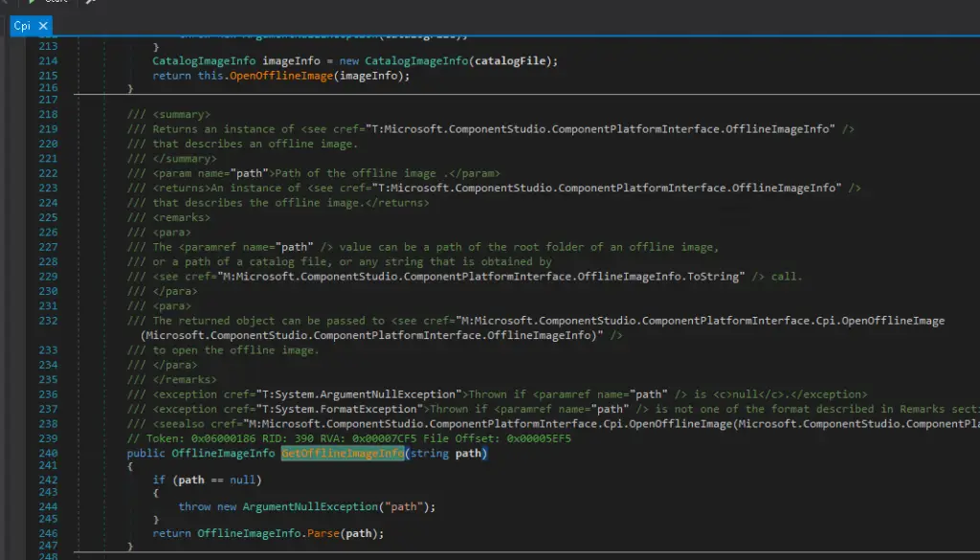
Task: Click line number 240 in the gutter
Action: pyautogui.click(x=47, y=453)
